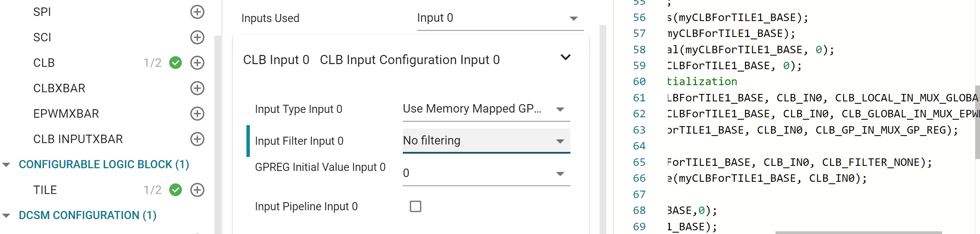
Task: Click the green checkmark next to TILE
Action: [175, 190]
